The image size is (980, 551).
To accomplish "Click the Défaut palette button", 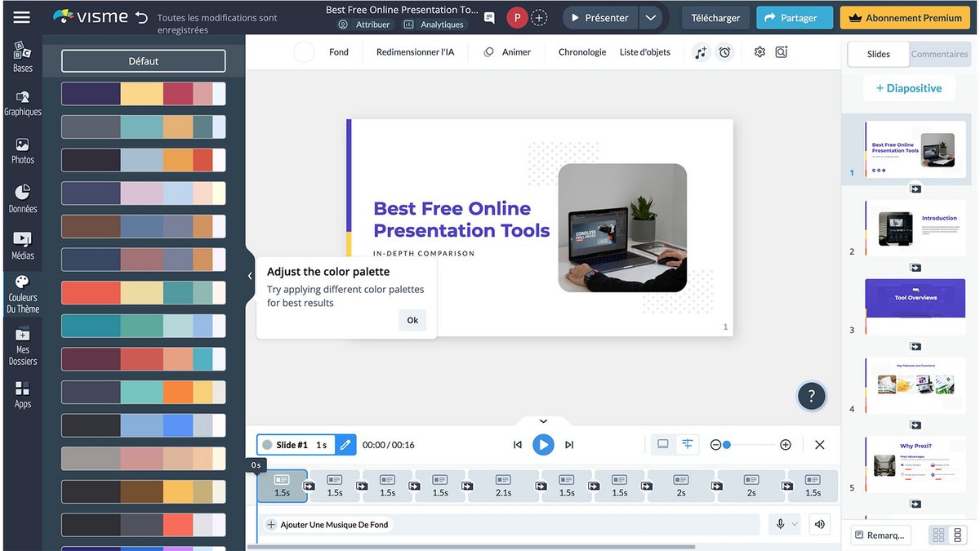I will (x=144, y=61).
